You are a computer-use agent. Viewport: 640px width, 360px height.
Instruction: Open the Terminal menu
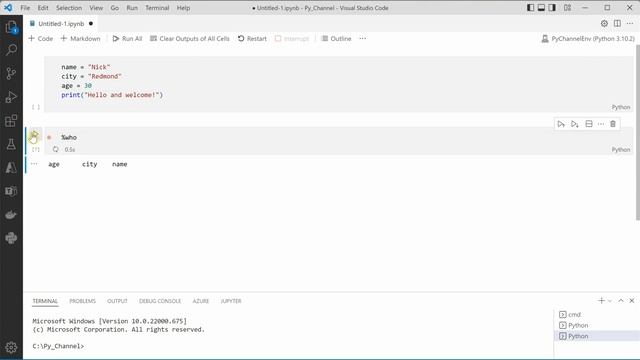[157, 8]
